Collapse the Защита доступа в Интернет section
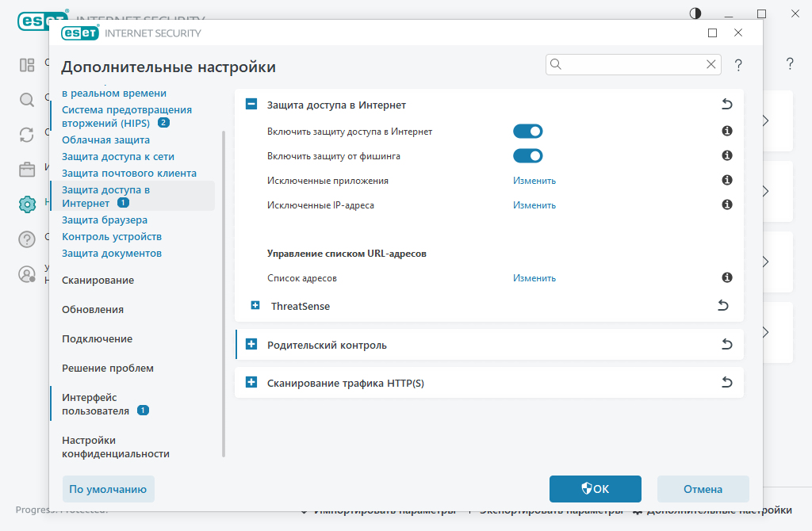This screenshot has width=812, height=531. [x=251, y=105]
